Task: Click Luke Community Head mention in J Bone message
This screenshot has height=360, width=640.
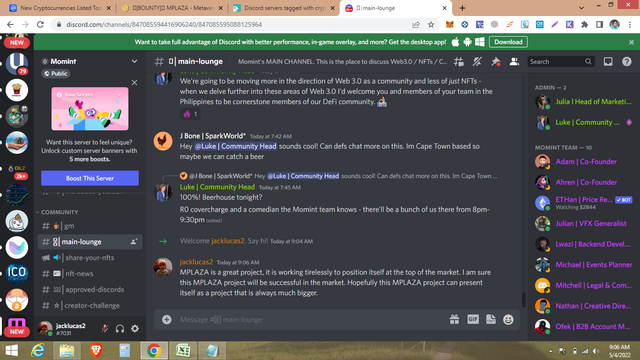Action: (236, 146)
